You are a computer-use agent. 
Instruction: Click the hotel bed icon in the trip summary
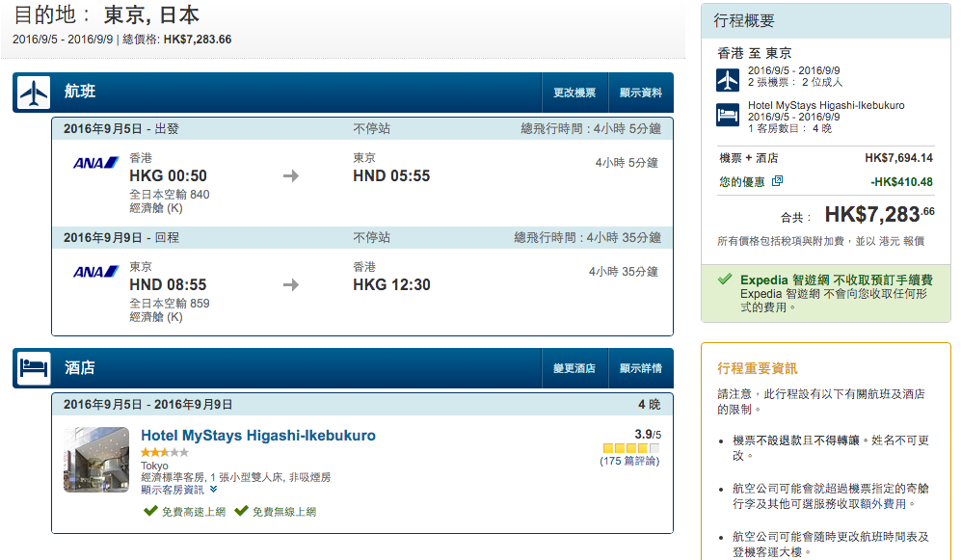[x=728, y=115]
